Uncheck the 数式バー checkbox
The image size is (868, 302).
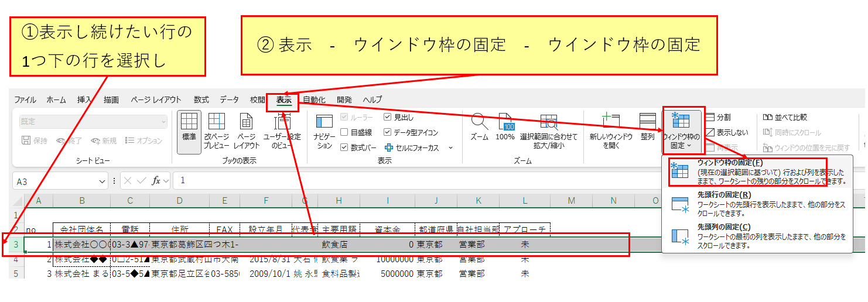344,148
